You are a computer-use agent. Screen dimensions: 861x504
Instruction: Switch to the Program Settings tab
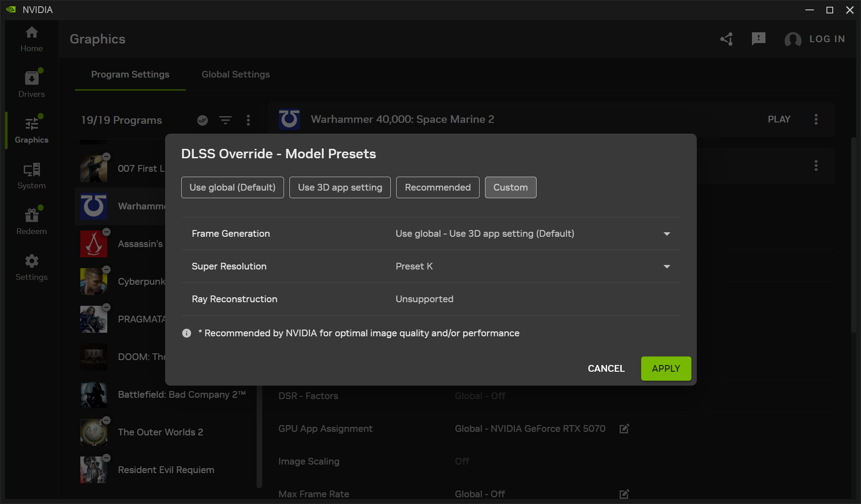pyautogui.click(x=130, y=74)
